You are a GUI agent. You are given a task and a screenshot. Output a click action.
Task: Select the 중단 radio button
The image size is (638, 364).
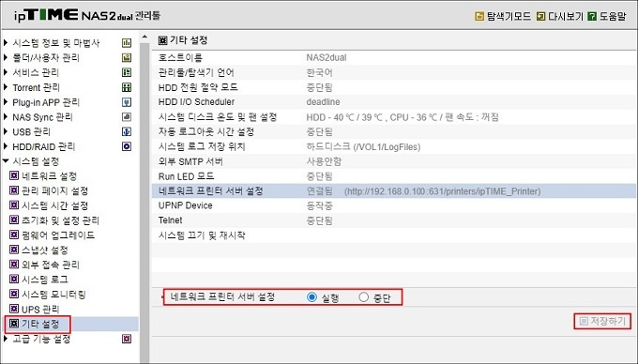pyautogui.click(x=363, y=297)
